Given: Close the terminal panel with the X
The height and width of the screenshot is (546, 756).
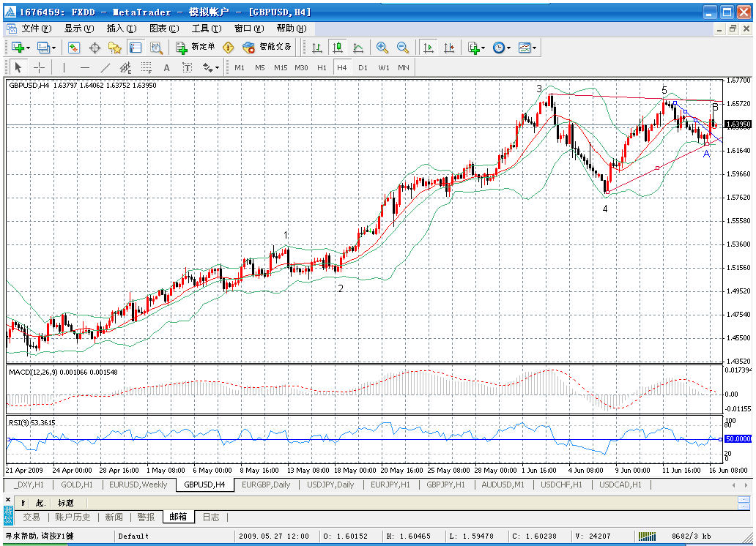Looking at the screenshot, I should pos(8,500).
